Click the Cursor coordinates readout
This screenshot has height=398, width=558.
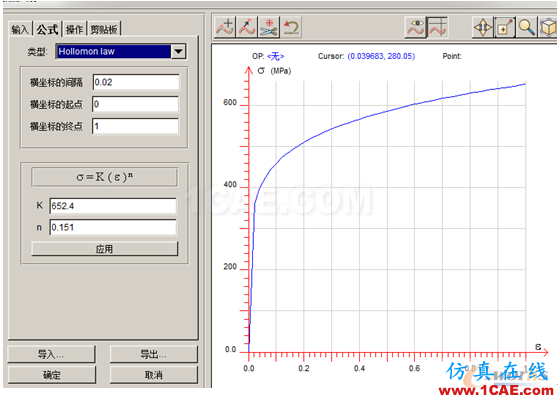pos(381,56)
